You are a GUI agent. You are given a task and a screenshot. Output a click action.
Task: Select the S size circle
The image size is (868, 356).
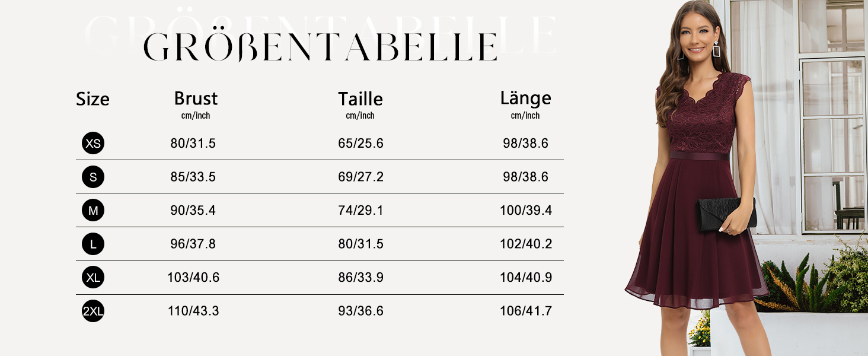(93, 177)
